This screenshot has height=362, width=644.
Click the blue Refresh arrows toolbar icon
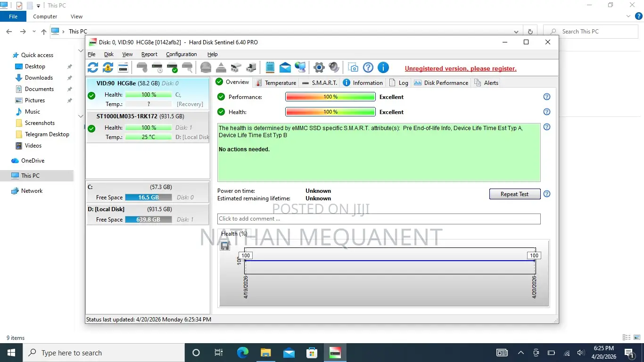click(93, 67)
